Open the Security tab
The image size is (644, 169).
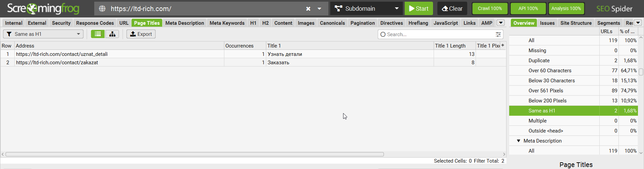61,23
